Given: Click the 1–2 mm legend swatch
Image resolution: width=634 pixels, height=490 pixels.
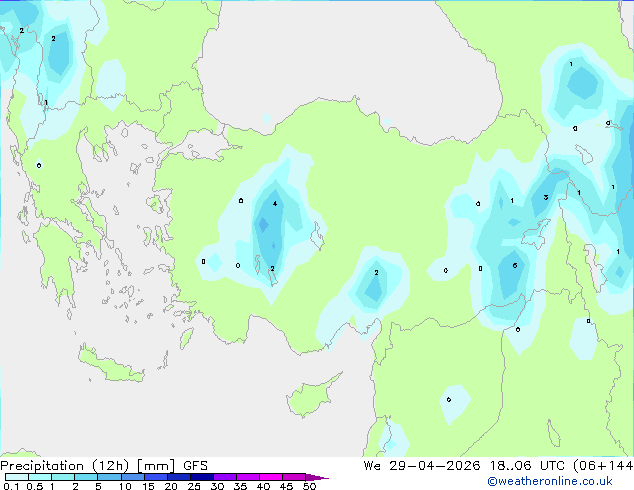Looking at the screenshot, I should click(x=63, y=477).
